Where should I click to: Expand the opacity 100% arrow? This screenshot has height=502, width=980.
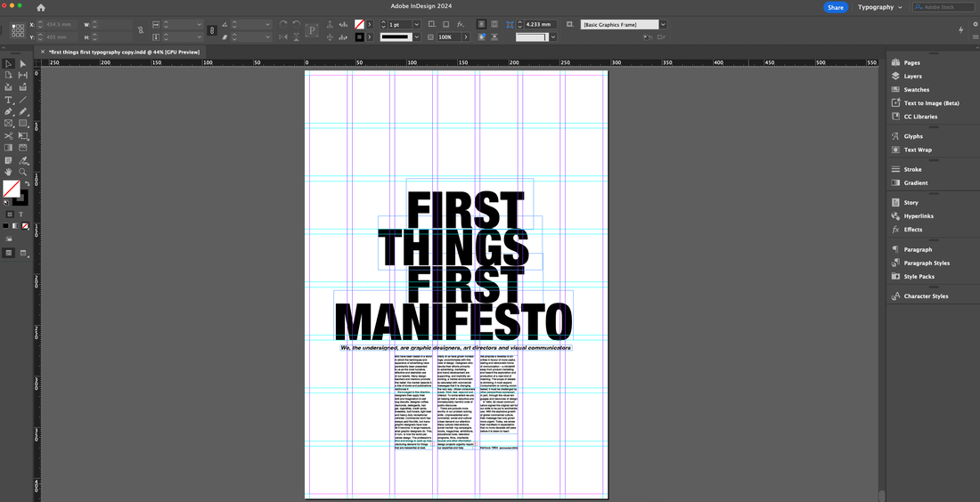pos(466,36)
